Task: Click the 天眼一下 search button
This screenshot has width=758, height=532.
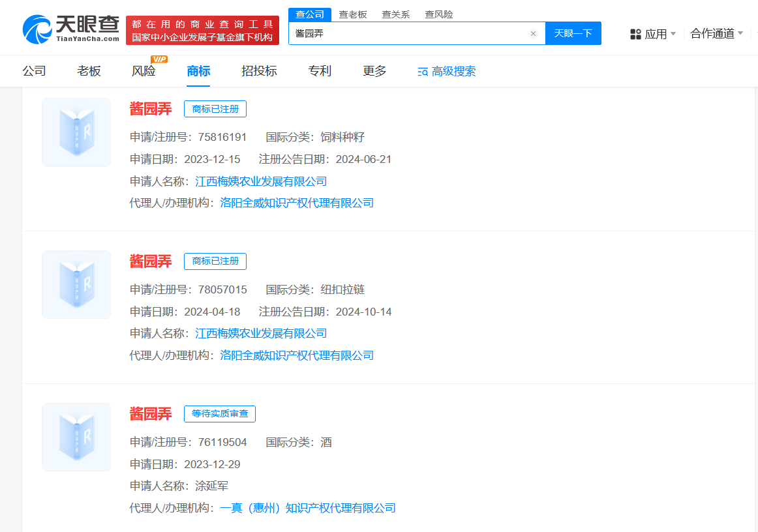Action: (573, 33)
